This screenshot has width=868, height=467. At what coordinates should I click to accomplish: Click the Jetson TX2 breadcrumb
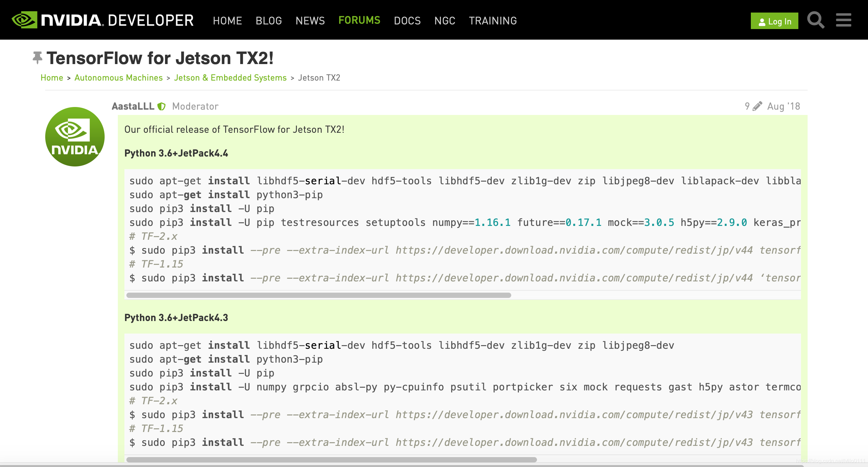click(x=319, y=78)
